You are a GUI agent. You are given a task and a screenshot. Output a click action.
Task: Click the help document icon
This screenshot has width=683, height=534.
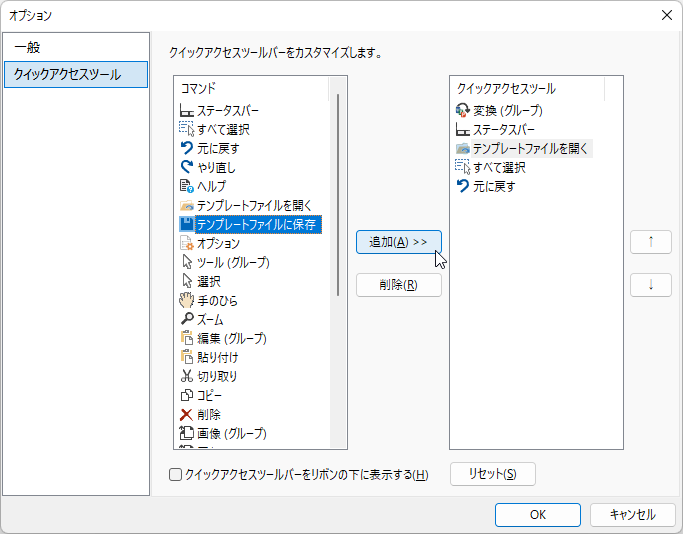point(186,186)
